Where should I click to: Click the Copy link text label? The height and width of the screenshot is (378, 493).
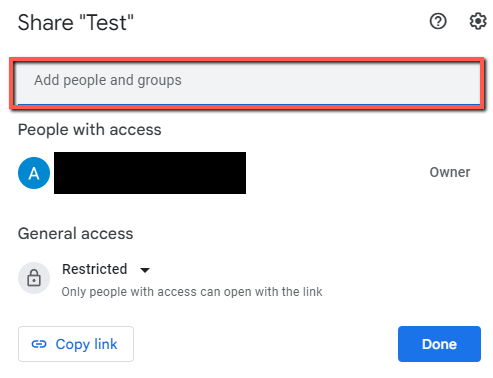click(x=86, y=345)
